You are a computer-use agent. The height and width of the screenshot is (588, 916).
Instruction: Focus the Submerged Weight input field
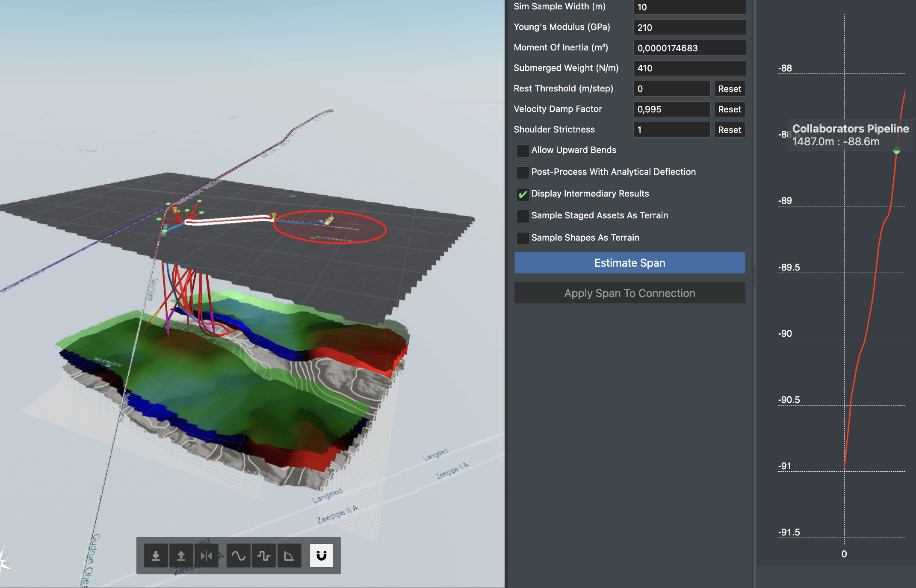tap(689, 68)
